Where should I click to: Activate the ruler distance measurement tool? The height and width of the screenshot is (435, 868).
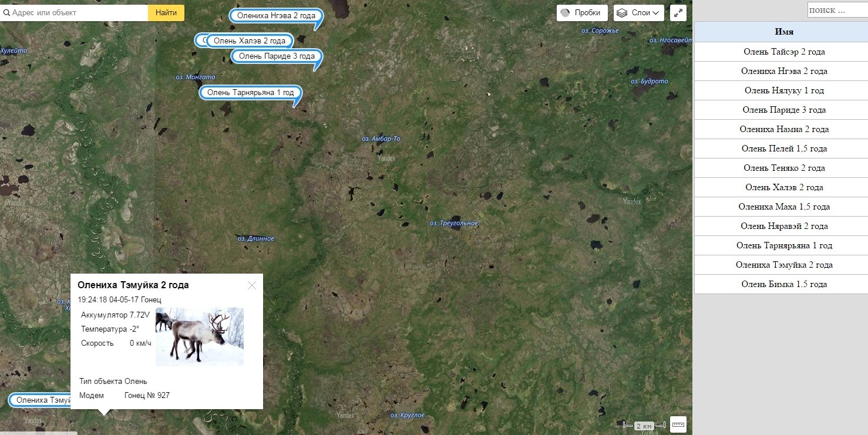coord(678,424)
